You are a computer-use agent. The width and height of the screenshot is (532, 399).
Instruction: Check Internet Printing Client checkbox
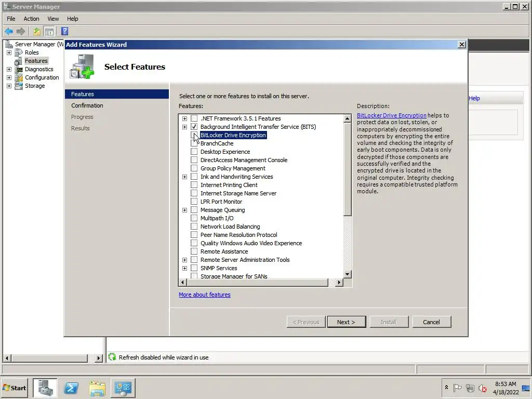click(194, 185)
